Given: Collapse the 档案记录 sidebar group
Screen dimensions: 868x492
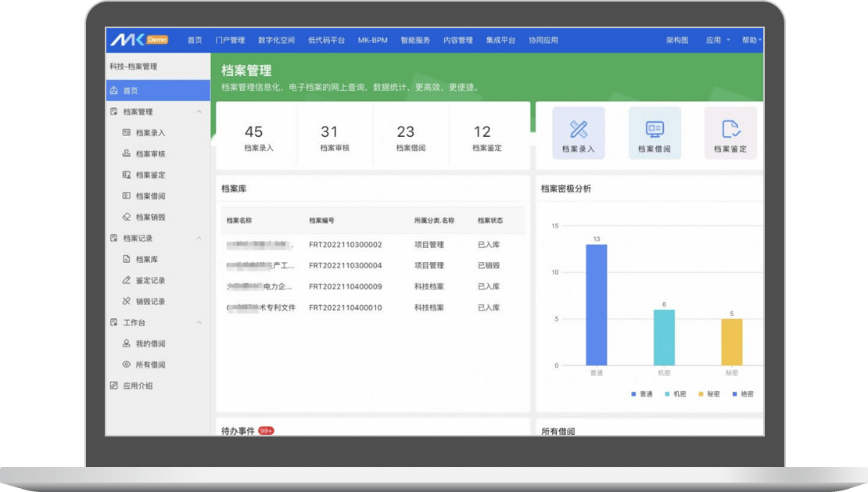Looking at the screenshot, I should point(199,239).
